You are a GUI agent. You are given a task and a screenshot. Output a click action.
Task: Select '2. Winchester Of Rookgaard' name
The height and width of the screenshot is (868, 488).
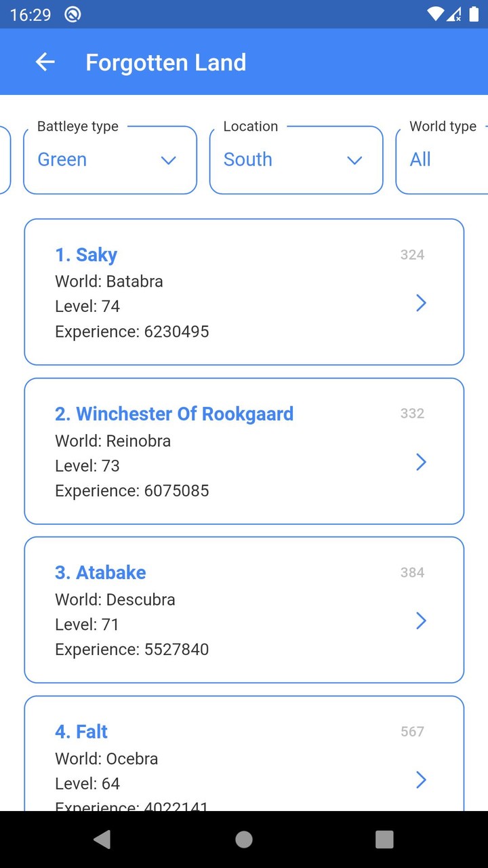pyautogui.click(x=174, y=414)
